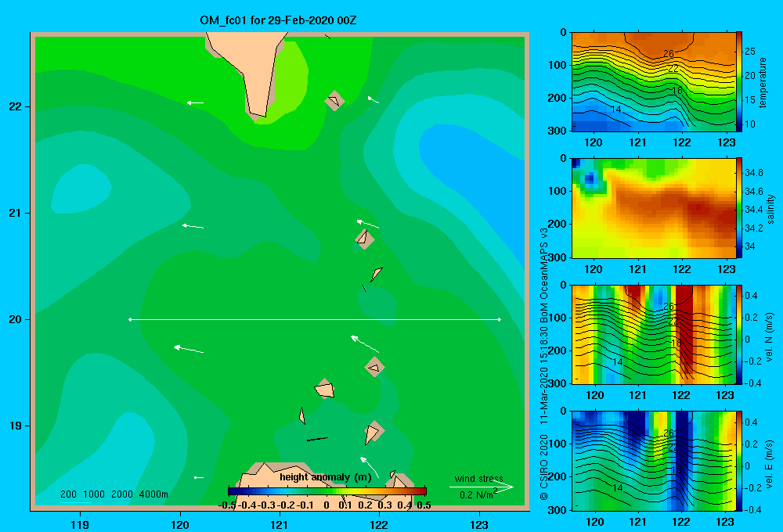This screenshot has width=783, height=532.
Task: Click the "200 1000 2000 4000m" depth legend
Action: coord(114,494)
